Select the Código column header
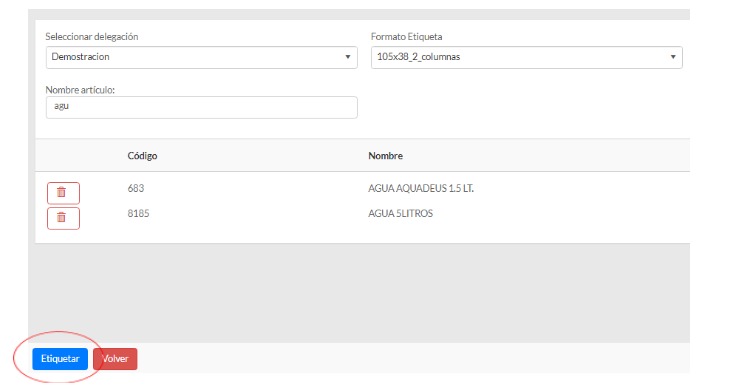 click(x=142, y=156)
